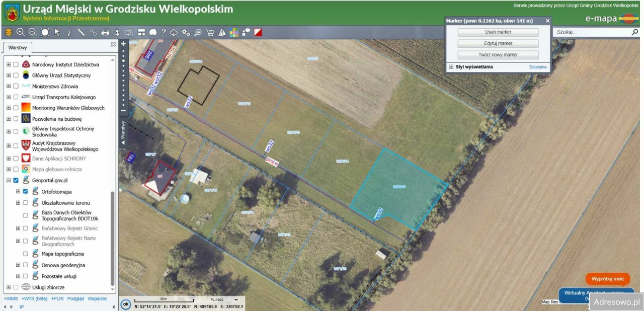This screenshot has width=644, height=311.
Task: Expand the Pozostałe usługi node
Action: [x=18, y=276]
